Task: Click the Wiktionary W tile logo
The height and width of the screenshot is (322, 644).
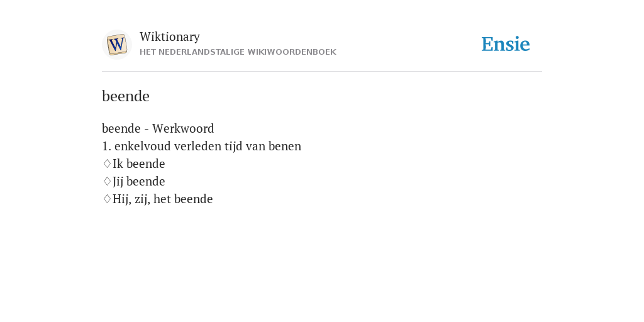Action: (x=116, y=45)
